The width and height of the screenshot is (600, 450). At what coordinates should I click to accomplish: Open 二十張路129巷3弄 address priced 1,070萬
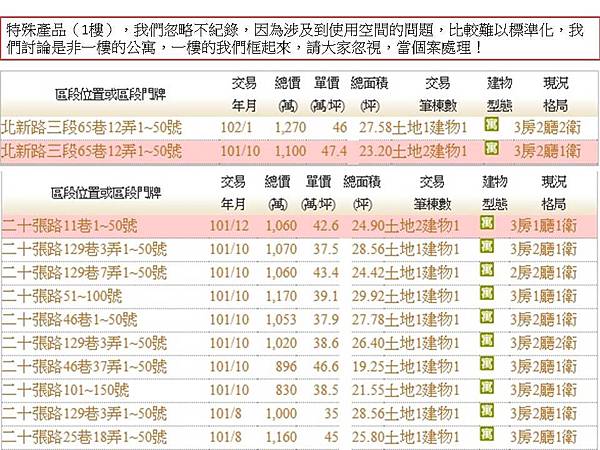[84, 249]
